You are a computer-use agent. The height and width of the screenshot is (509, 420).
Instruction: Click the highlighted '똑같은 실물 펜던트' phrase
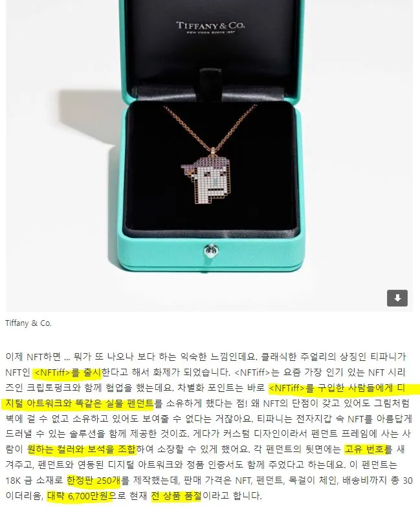[x=115, y=403]
